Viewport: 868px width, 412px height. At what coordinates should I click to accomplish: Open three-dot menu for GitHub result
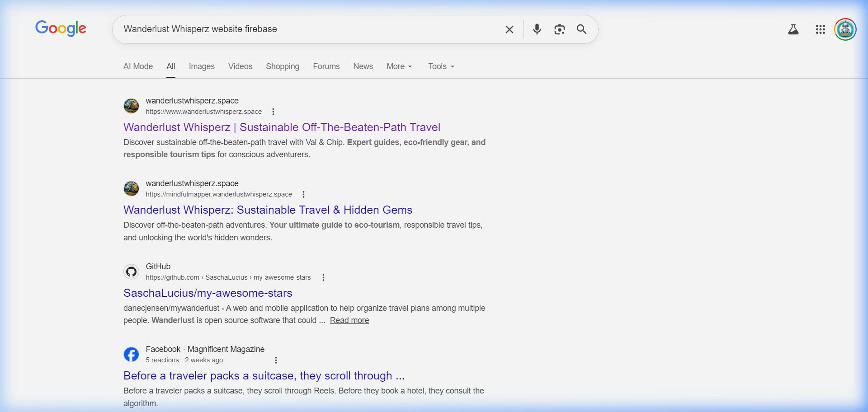[323, 277]
